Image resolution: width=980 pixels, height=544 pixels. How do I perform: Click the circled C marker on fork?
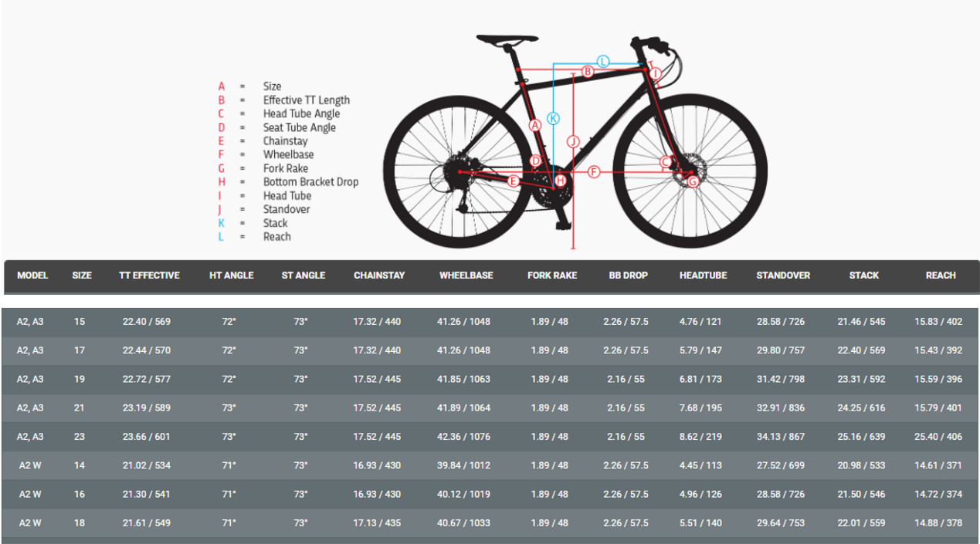tap(666, 161)
